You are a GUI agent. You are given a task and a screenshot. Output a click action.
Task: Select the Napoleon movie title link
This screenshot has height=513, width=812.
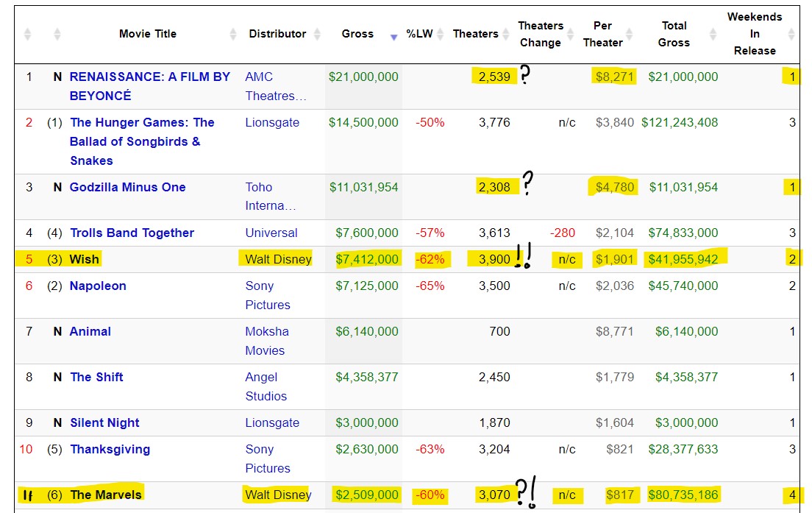coord(98,286)
